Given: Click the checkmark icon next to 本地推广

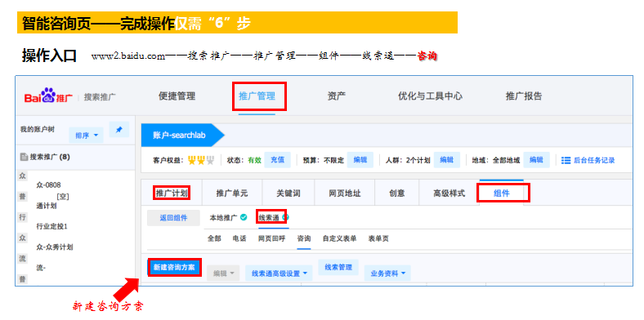Looking at the screenshot, I should (x=244, y=217).
